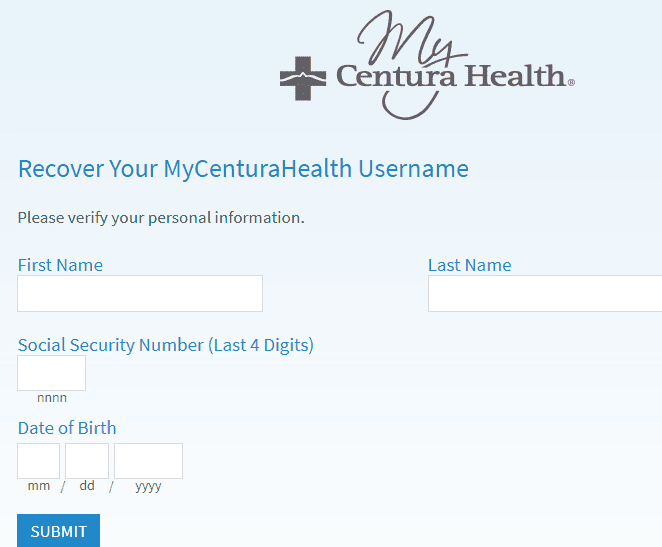This screenshot has height=547, width=662.
Task: Click the dd hint under birth date
Action: (87, 485)
